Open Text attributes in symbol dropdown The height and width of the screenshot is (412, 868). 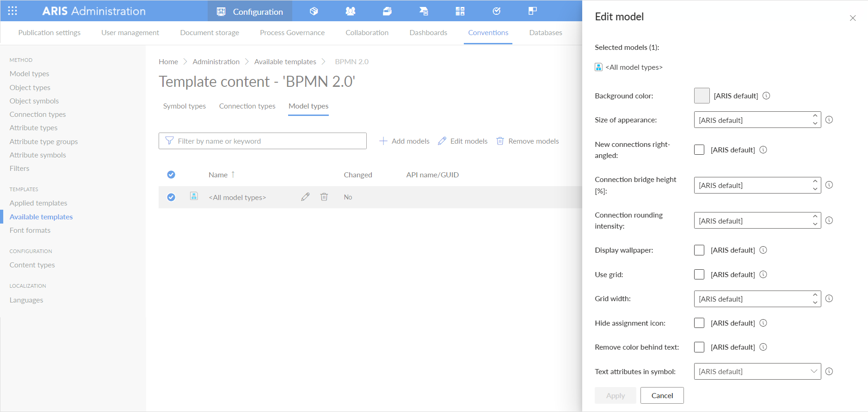(757, 371)
